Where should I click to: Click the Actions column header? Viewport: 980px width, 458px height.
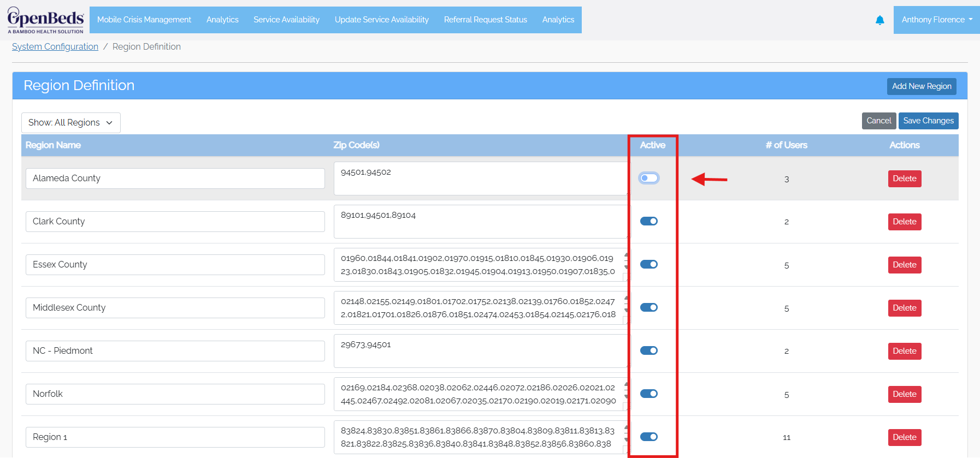[904, 145]
